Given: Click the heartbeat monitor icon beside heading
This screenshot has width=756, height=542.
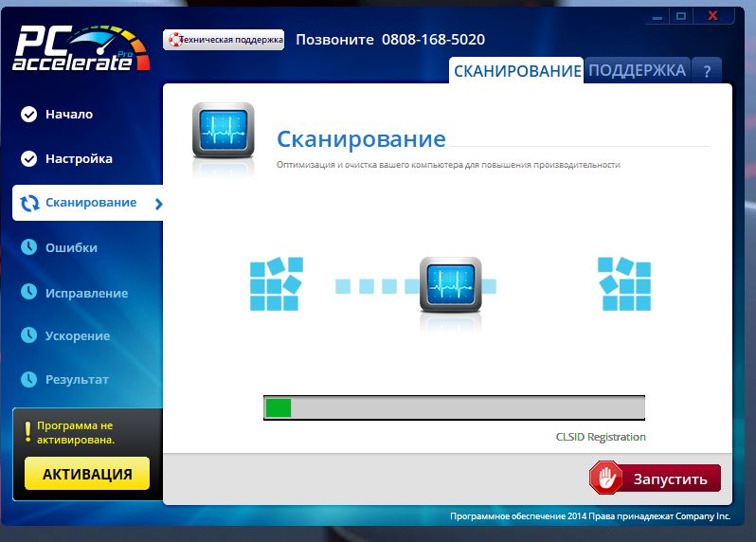Looking at the screenshot, I should [x=224, y=131].
